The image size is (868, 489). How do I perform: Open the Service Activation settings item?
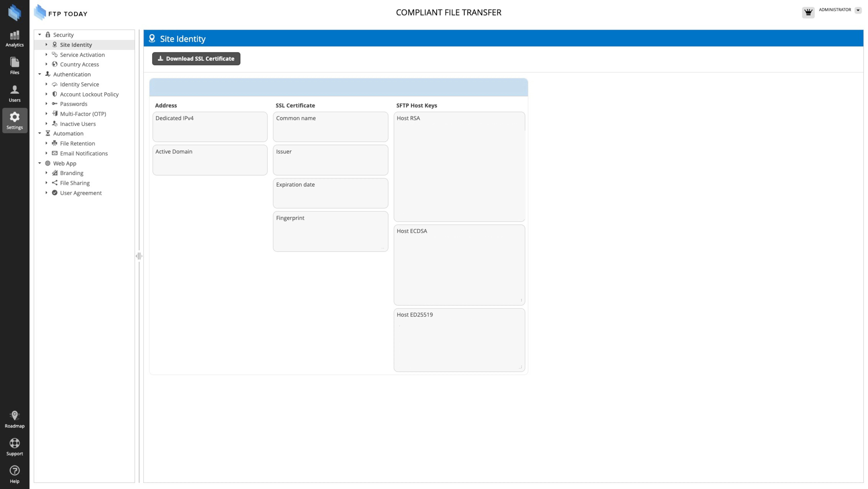click(82, 55)
